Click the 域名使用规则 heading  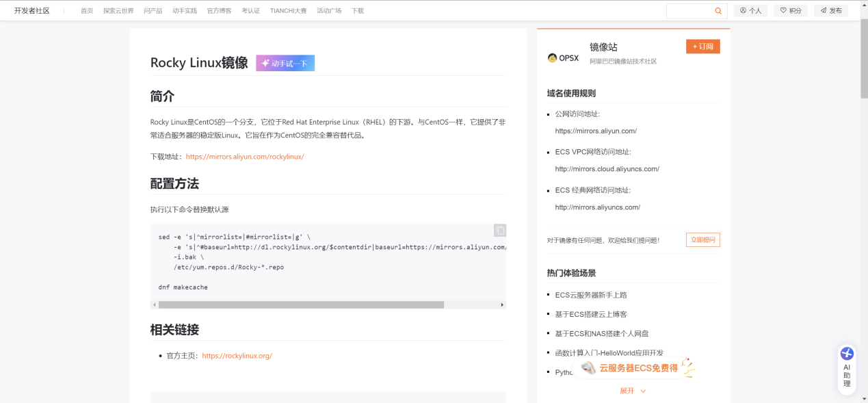pos(571,93)
